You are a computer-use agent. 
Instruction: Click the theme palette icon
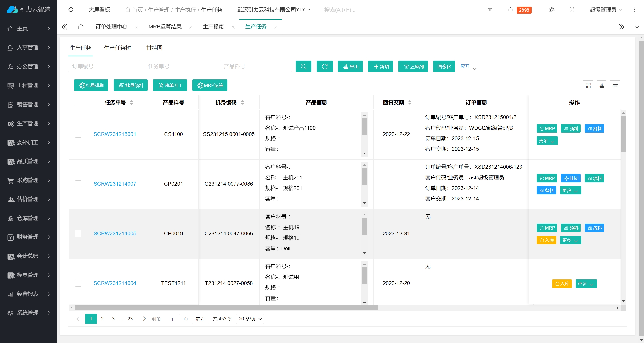(551, 10)
